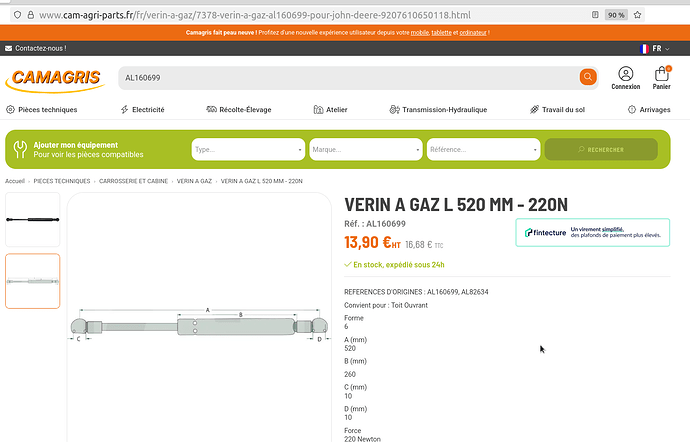The width and height of the screenshot is (690, 442).
Task: Click the search field containing AL160699
Action: 350,78
